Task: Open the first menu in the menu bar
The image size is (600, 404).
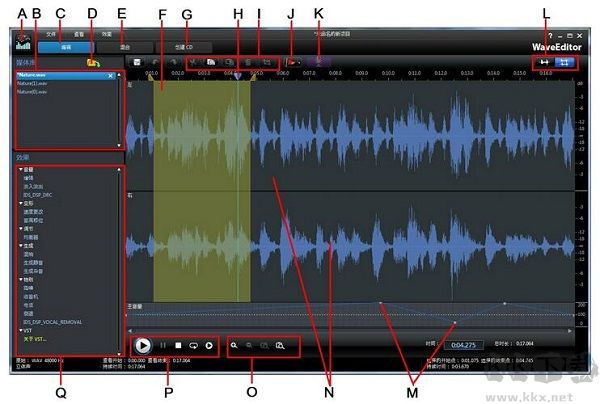Action: [51, 34]
